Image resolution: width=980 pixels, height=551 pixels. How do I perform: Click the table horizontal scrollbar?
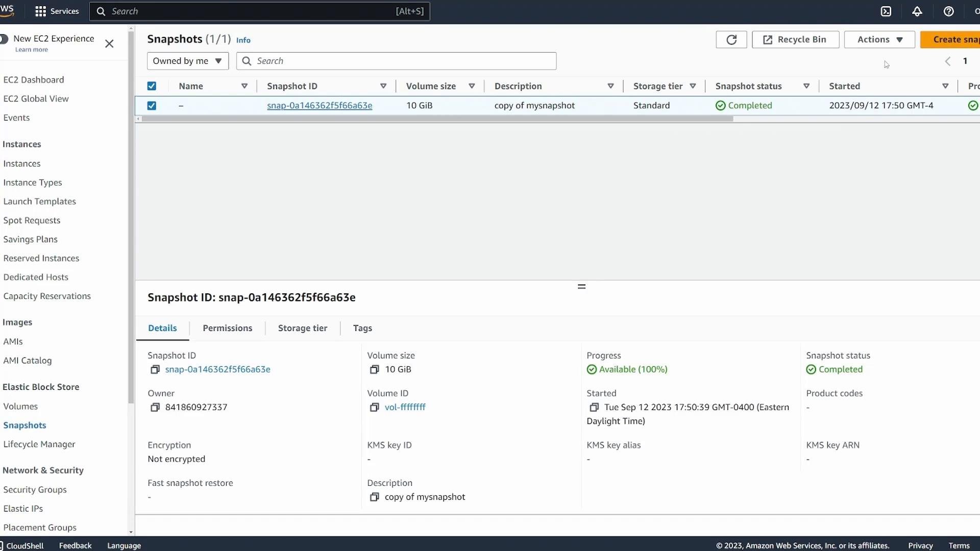(x=437, y=119)
